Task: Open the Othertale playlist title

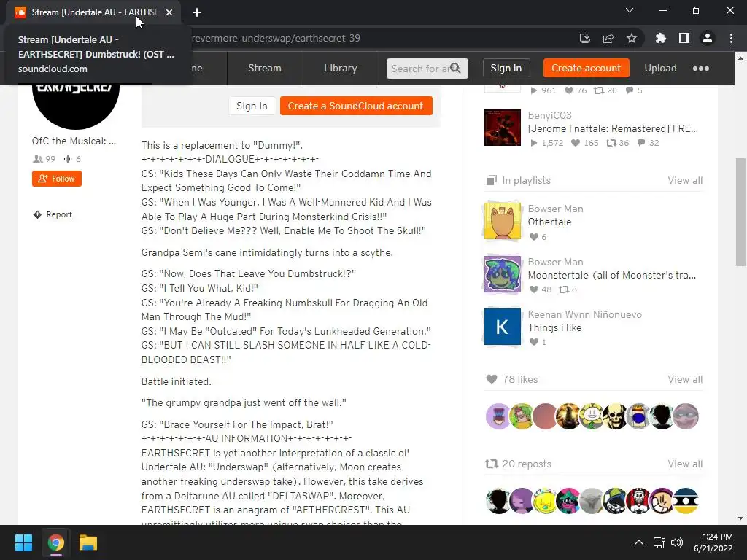Action: click(x=549, y=222)
